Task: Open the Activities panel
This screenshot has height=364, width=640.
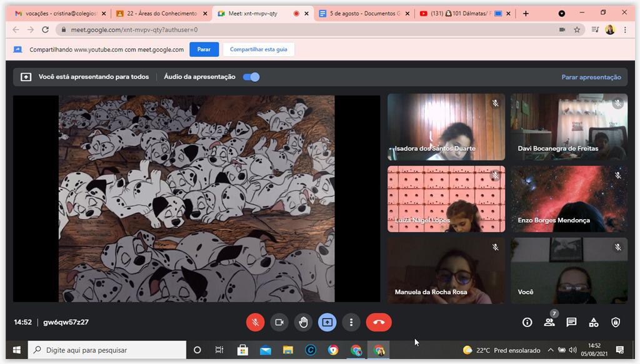Action: click(593, 322)
